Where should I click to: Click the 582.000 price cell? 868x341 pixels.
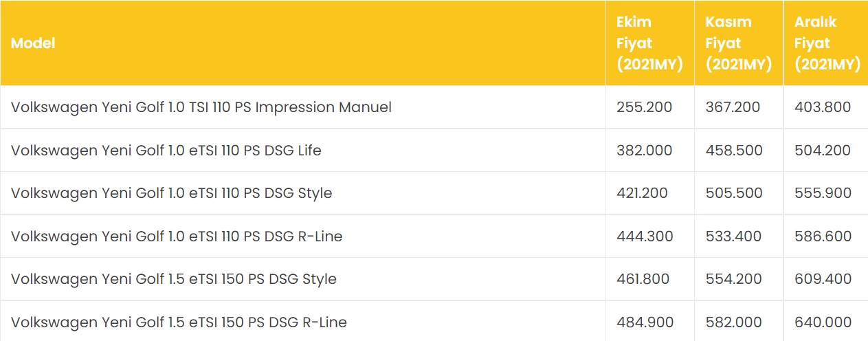pyautogui.click(x=733, y=322)
